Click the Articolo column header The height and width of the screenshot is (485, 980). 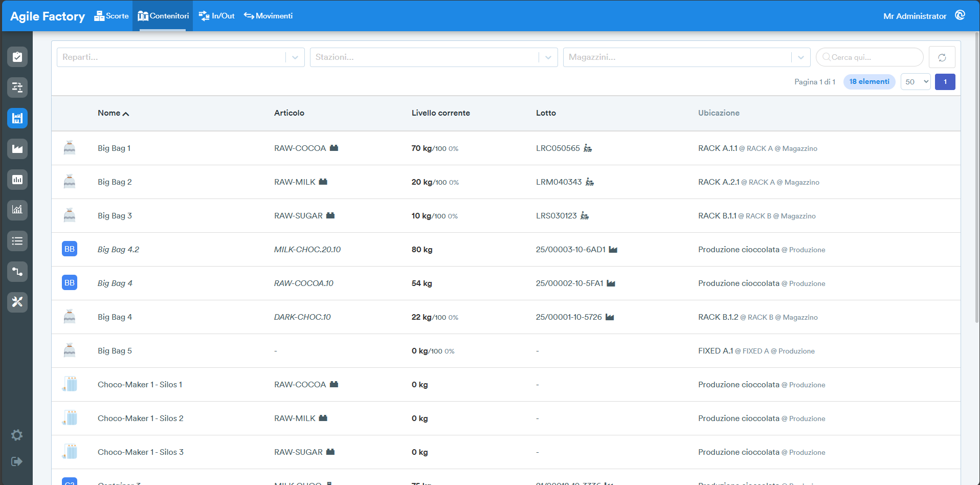[x=289, y=113]
